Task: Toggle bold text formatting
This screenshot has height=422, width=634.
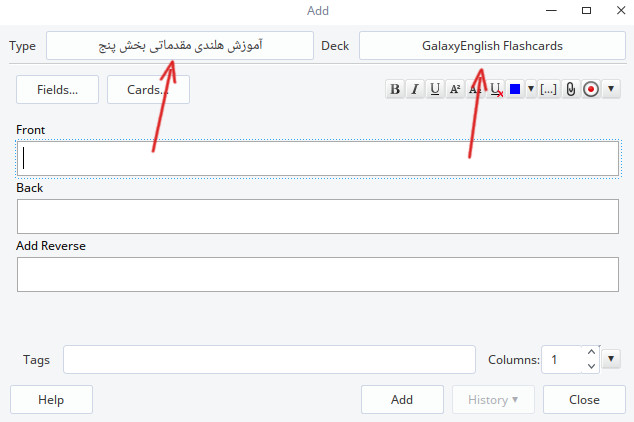Action: [395, 89]
